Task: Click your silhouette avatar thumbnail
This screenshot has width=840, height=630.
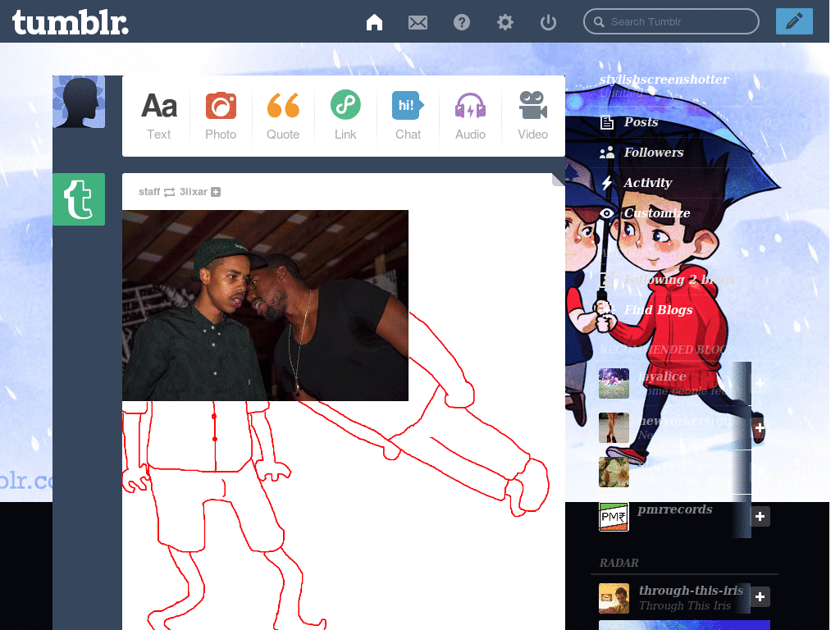Action: 79,102
